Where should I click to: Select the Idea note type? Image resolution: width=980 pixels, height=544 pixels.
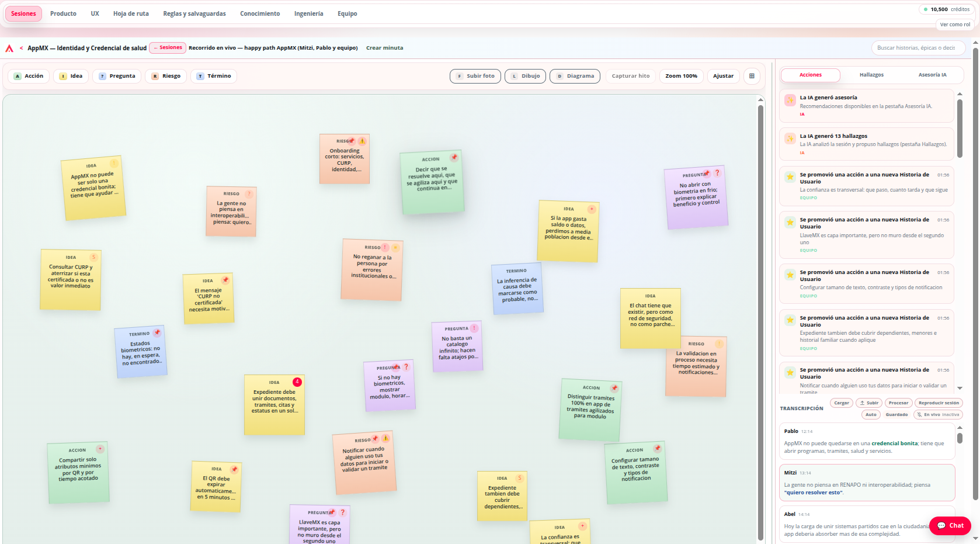(71, 76)
